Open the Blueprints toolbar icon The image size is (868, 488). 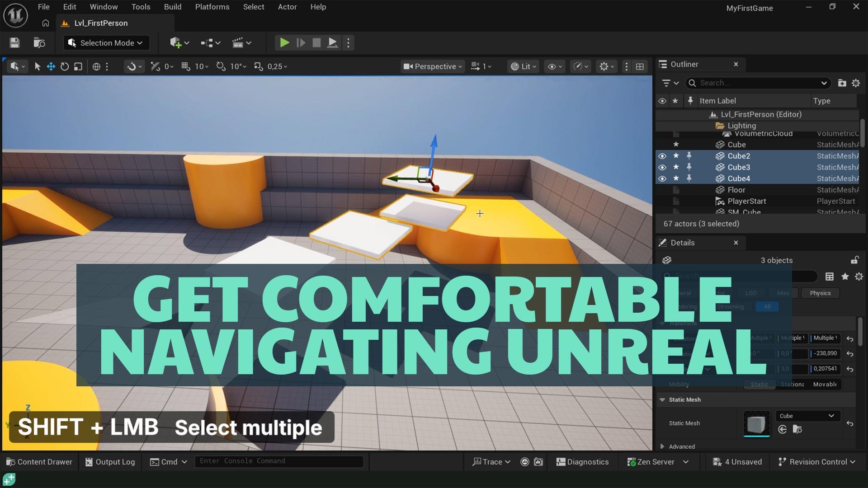pos(210,43)
